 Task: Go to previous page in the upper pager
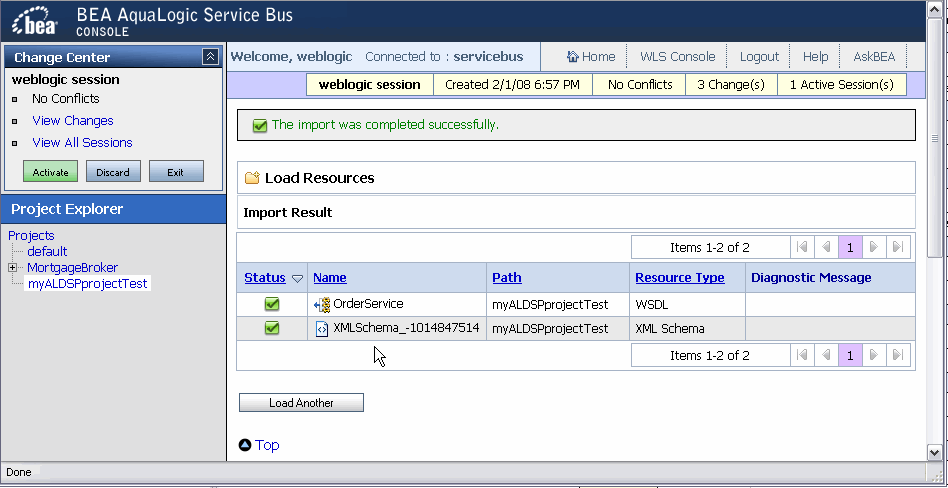(826, 247)
